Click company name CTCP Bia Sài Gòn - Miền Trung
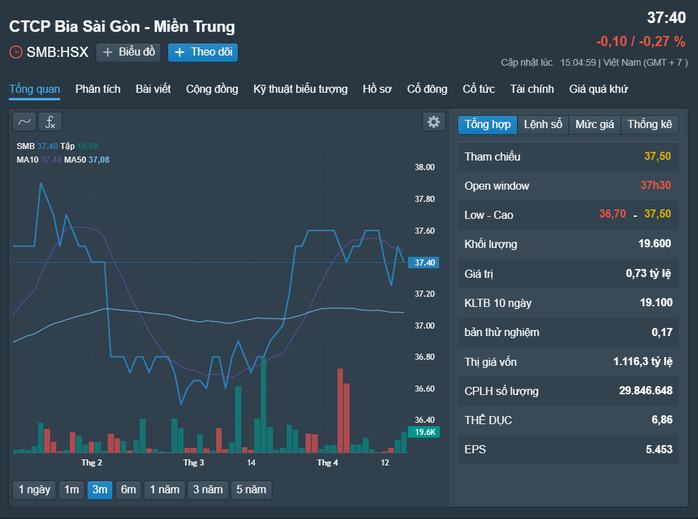 pyautogui.click(x=122, y=27)
